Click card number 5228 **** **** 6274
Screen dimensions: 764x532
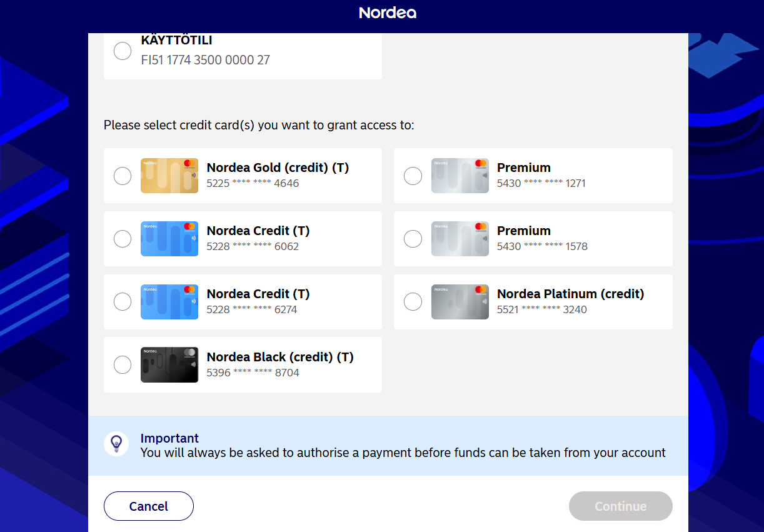coord(252,310)
